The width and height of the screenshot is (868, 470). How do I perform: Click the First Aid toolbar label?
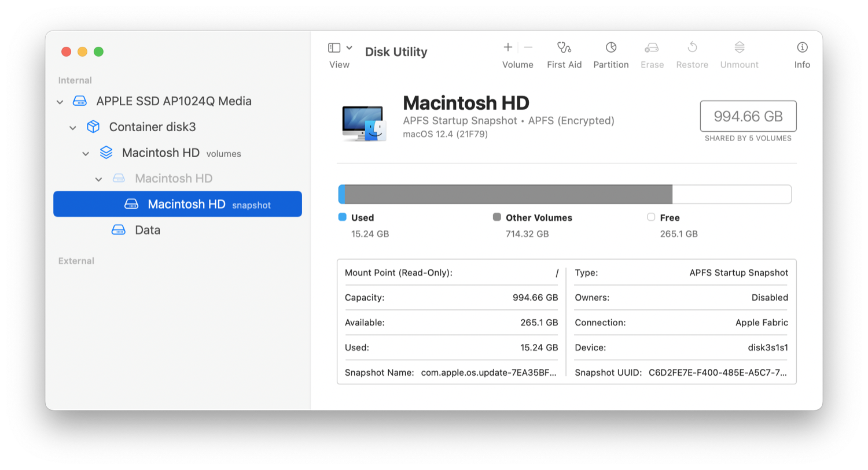click(x=564, y=65)
